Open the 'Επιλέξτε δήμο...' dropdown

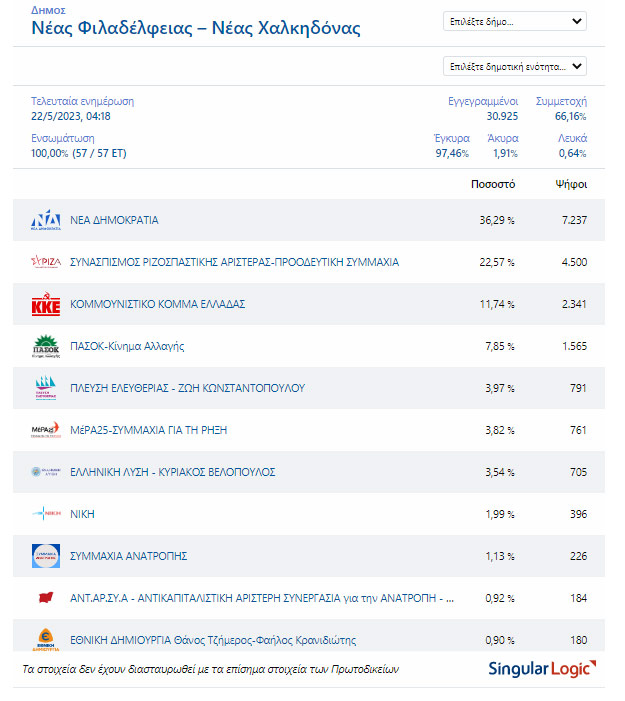pyautogui.click(x=515, y=21)
